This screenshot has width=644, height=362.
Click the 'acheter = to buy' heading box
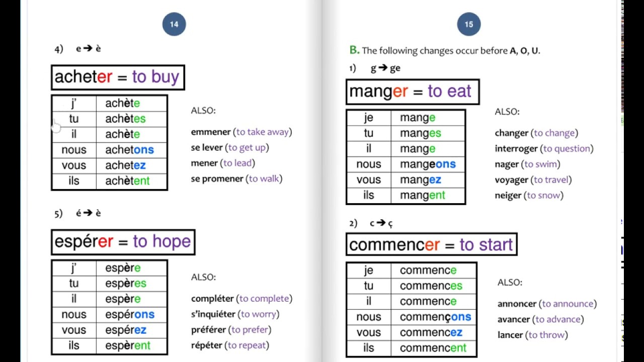(x=118, y=77)
